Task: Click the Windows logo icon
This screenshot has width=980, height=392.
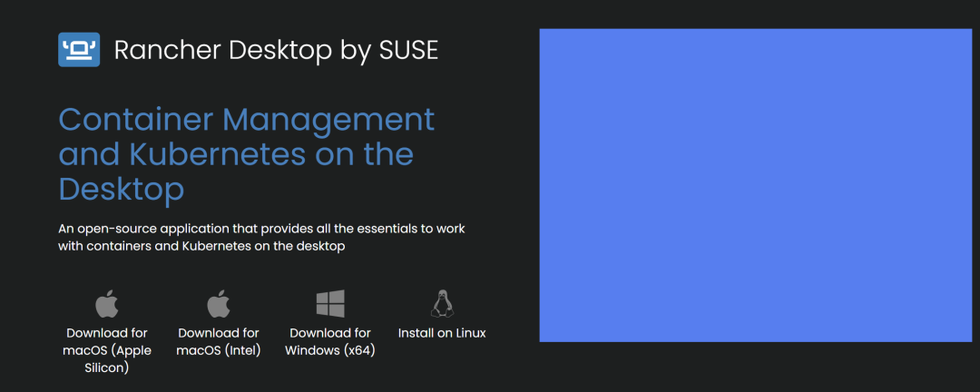Action: (330, 303)
